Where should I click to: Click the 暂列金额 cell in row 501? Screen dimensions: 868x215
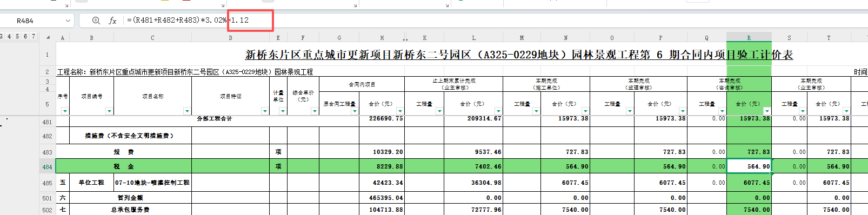pyautogui.click(x=130, y=198)
